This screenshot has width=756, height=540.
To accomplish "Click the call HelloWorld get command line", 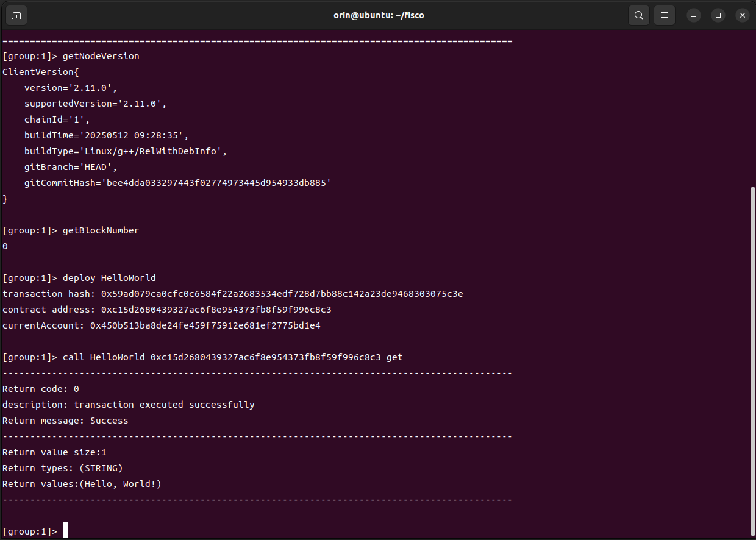I will [x=203, y=357].
